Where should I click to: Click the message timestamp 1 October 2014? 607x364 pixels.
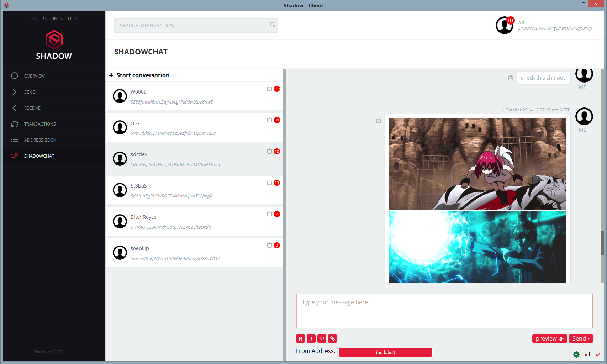pyautogui.click(x=535, y=110)
